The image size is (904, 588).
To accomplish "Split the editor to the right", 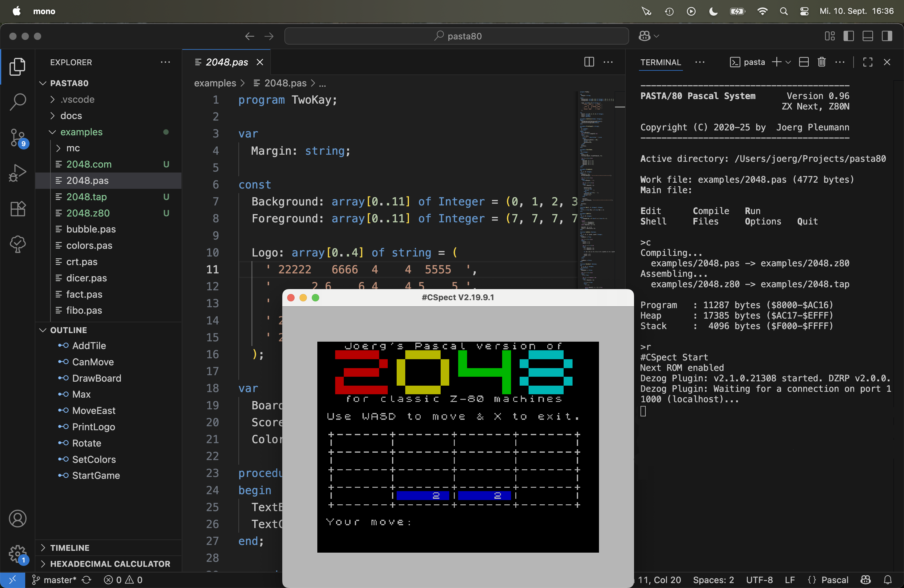I will point(589,62).
